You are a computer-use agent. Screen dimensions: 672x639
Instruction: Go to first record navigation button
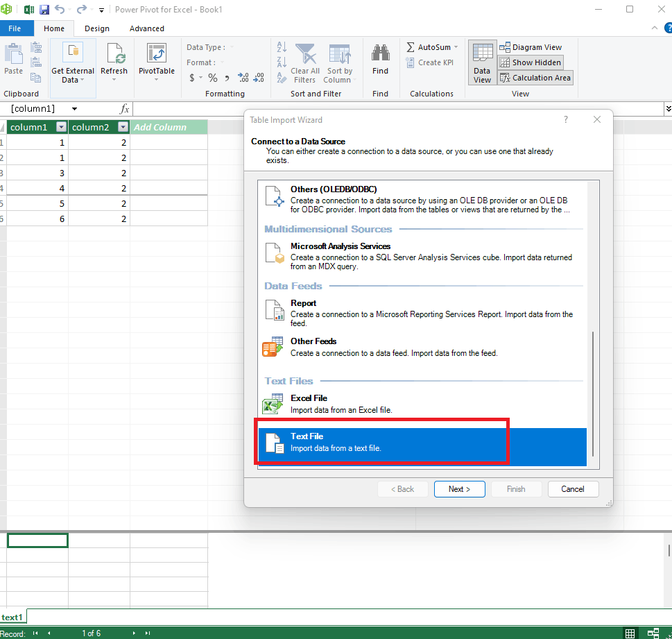(35, 633)
